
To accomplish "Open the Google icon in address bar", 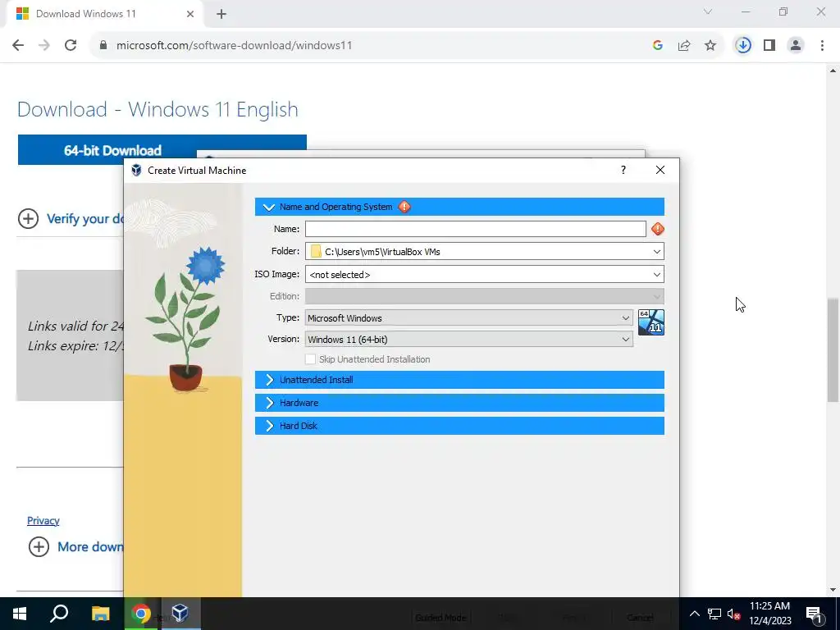I will pos(658,46).
